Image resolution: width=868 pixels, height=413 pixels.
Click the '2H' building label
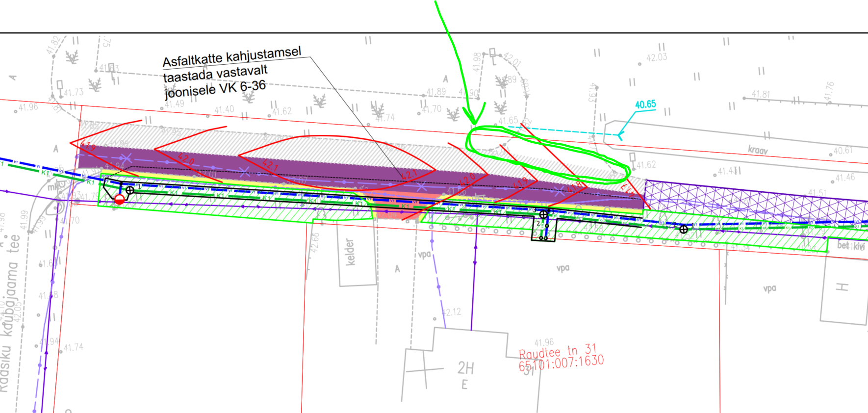coord(466,368)
